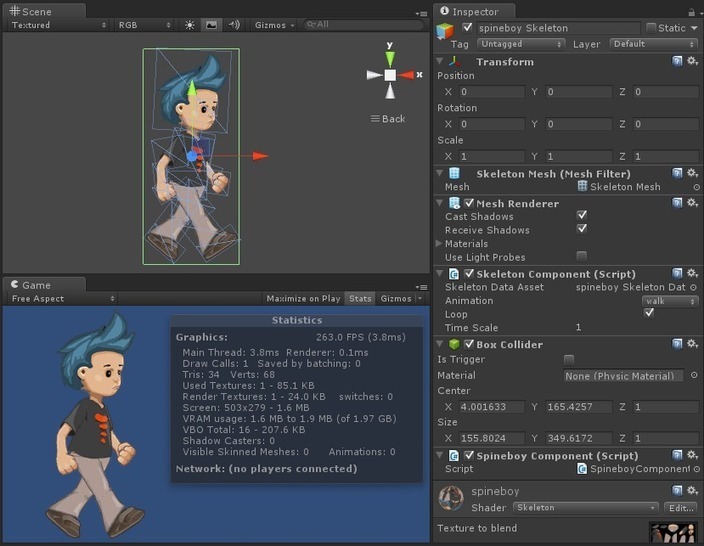Click the Texture to blend thumbnail
This screenshot has height=546, width=704.
(x=673, y=533)
